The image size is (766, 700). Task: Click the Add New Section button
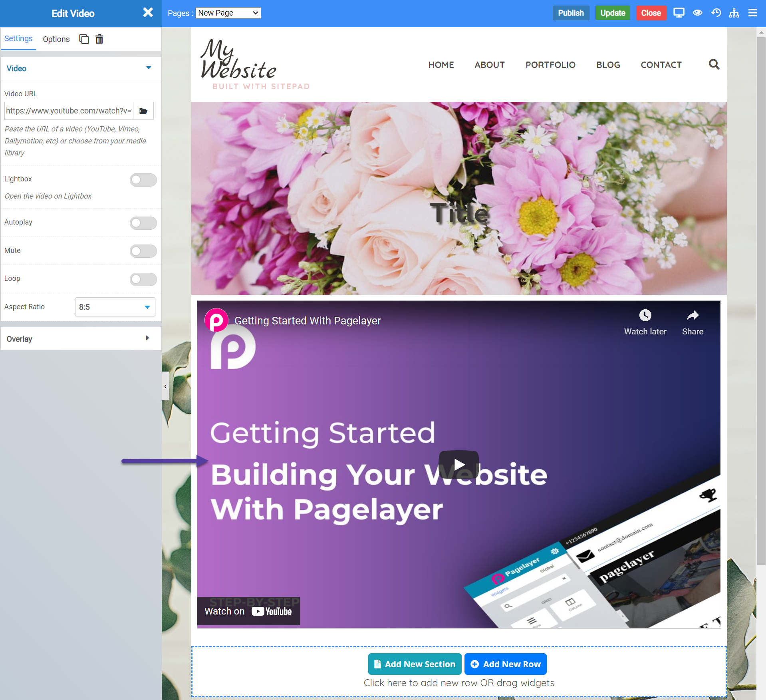tap(415, 664)
